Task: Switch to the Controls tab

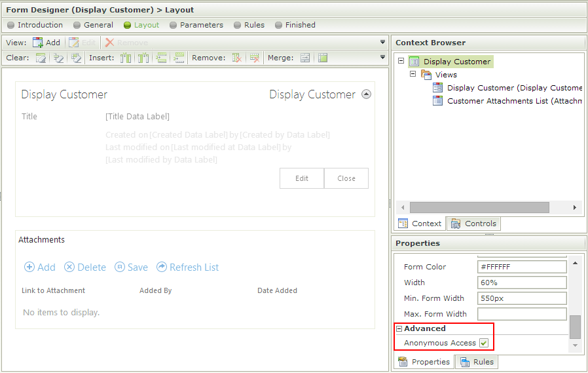Action: tap(473, 224)
